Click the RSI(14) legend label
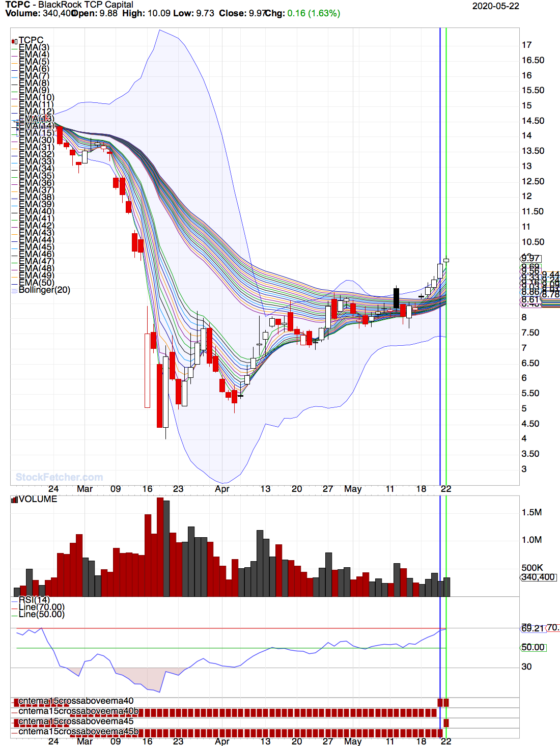Image resolution: width=560 pixels, height=746 pixels. coord(31,600)
